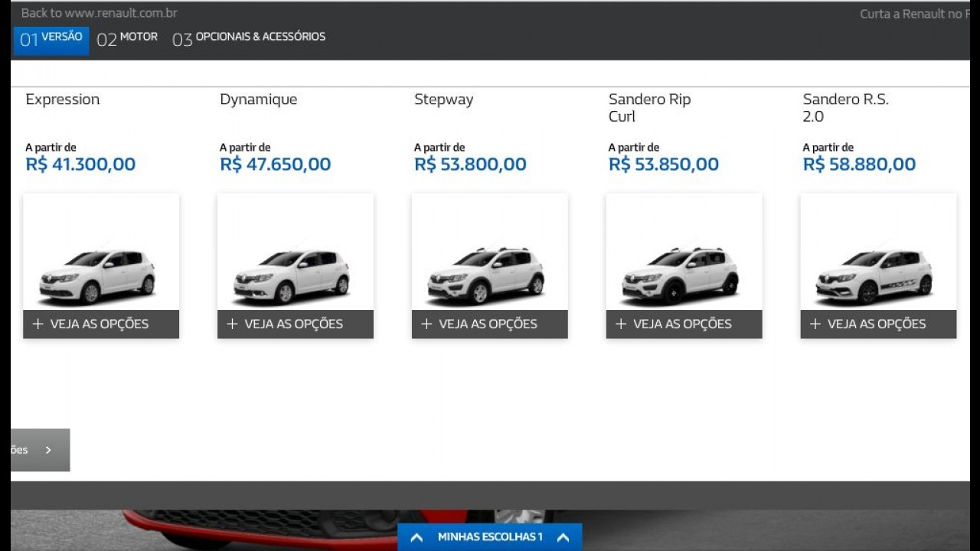
Task: Click the R$ 41.300,00 price
Action: [x=80, y=164]
